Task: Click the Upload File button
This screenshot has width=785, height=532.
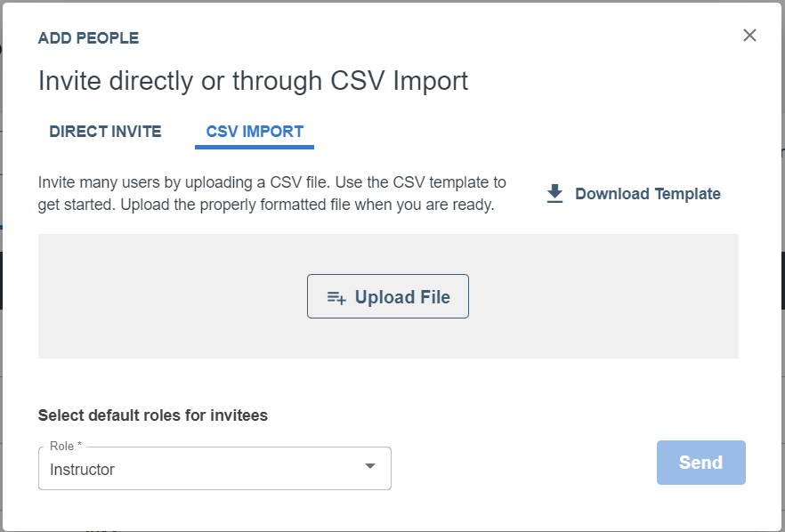Action: [x=388, y=296]
